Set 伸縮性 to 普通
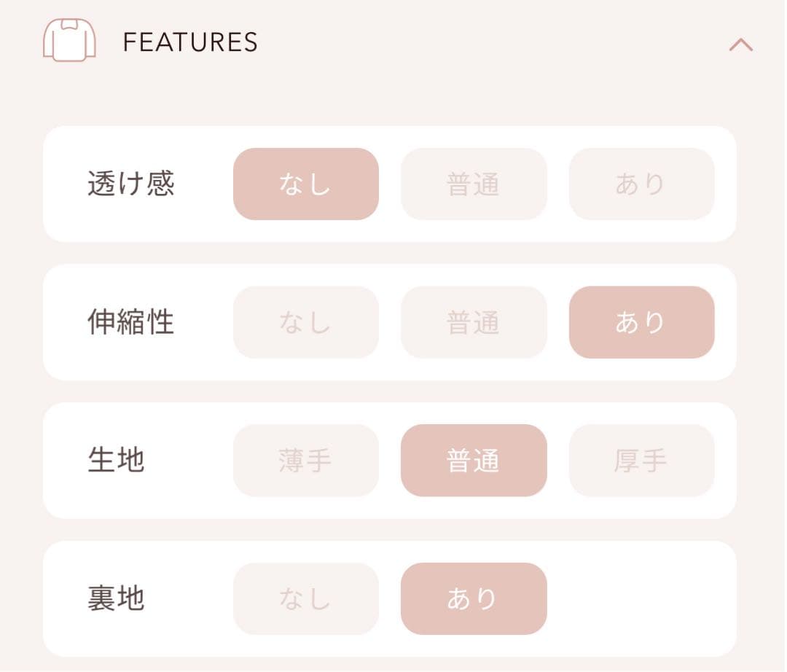The image size is (787, 672). click(x=474, y=322)
